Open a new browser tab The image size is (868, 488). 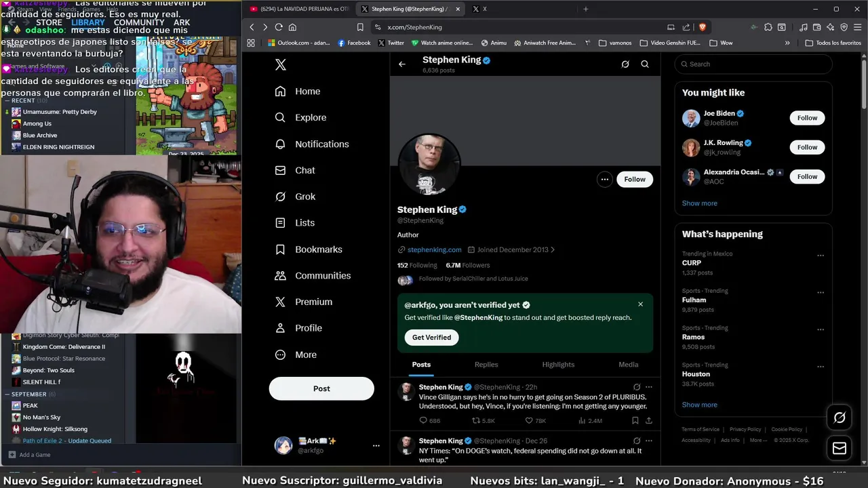tap(586, 9)
